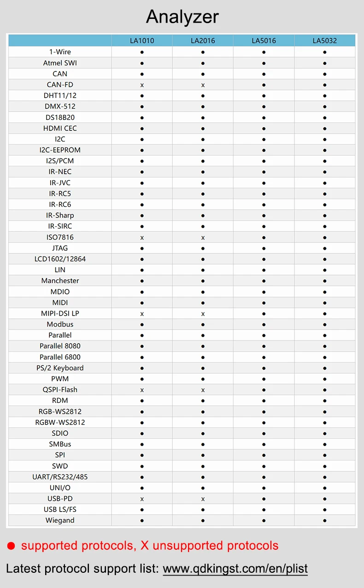The height and width of the screenshot is (588, 364).
Task: Click the JTAG protocol name
Action: point(60,248)
